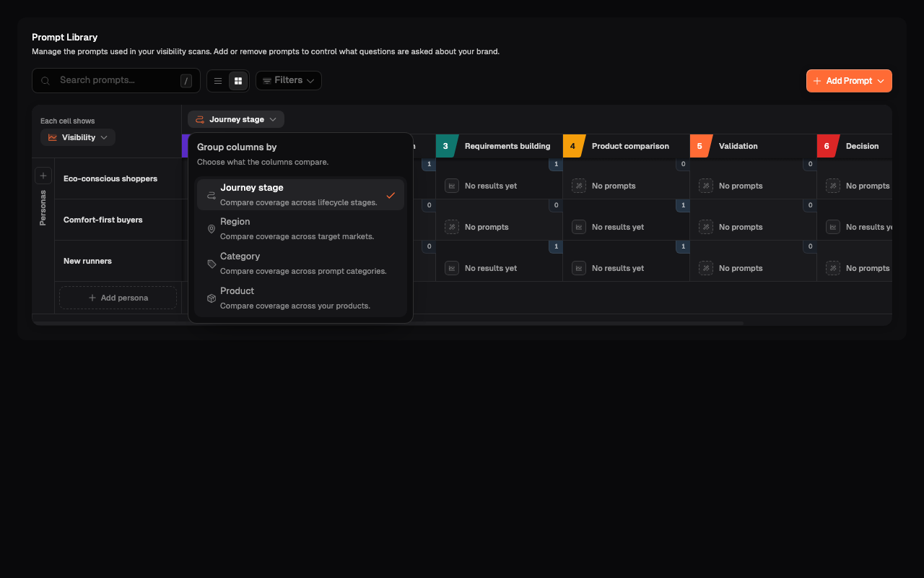
Task: Click the Category tag icon
Action: click(212, 264)
